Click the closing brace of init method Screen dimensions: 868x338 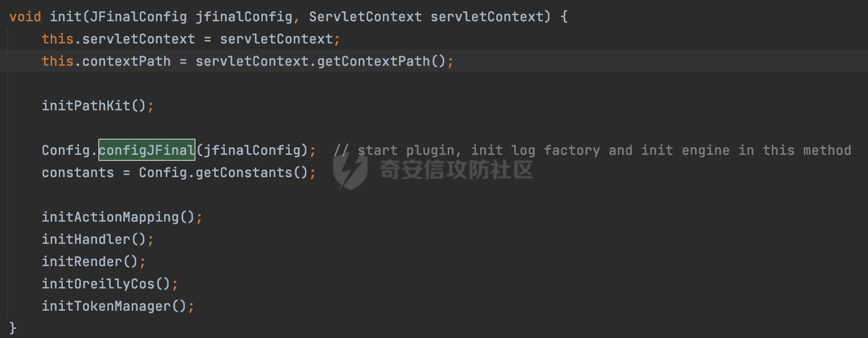tap(13, 328)
